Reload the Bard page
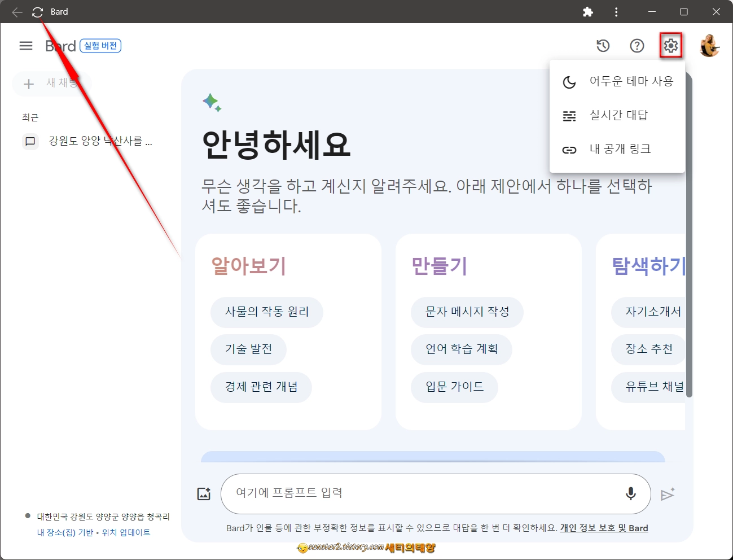The image size is (733, 560). (38, 12)
